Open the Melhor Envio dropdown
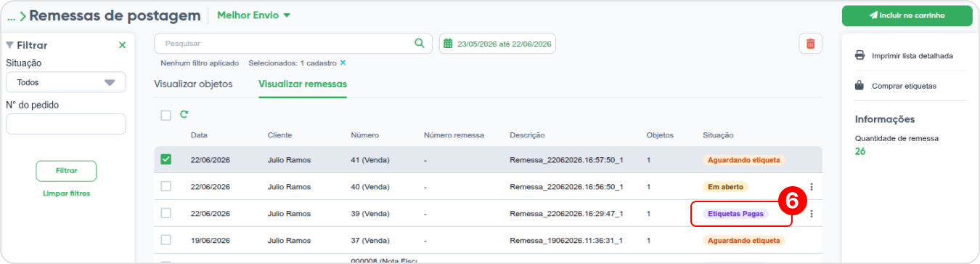Viewport: 980px width, 264px height. (x=253, y=15)
